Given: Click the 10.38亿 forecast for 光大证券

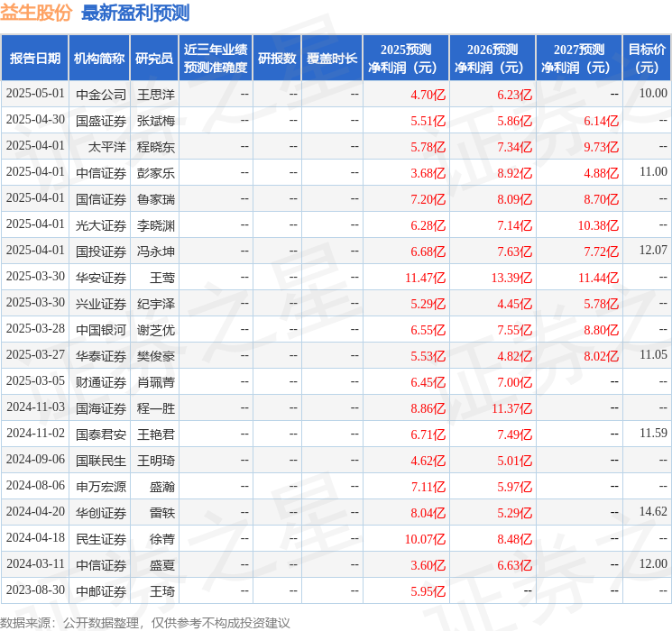Looking at the screenshot, I should [598, 224].
